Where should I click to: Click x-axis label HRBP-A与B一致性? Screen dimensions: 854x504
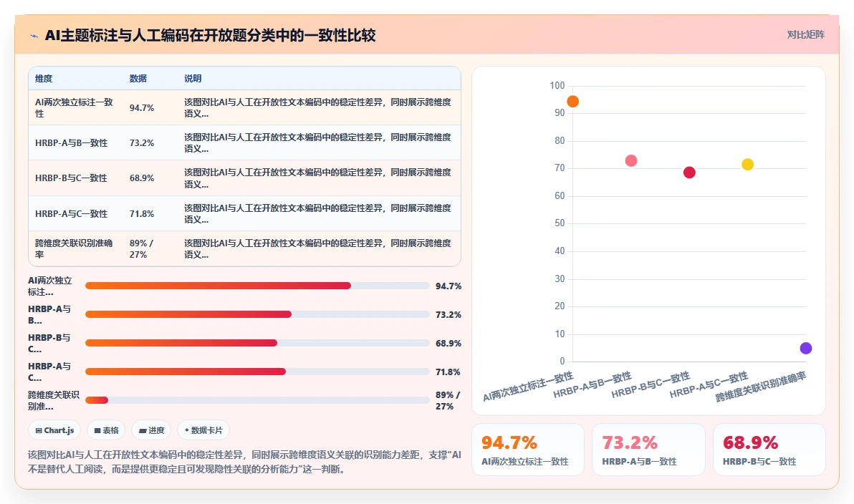592,385
